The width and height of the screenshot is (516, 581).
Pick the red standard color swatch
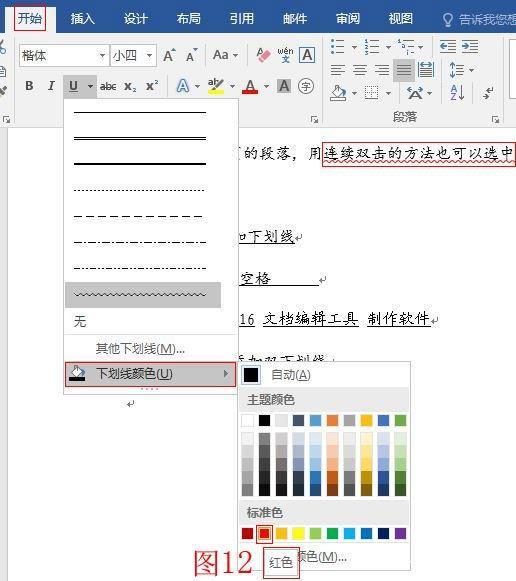(264, 533)
